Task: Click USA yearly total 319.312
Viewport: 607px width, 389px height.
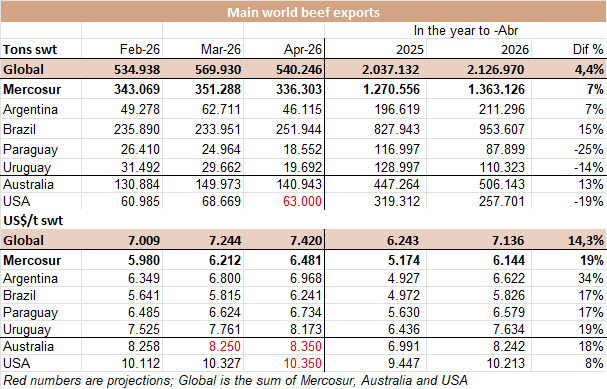Action: click(397, 201)
